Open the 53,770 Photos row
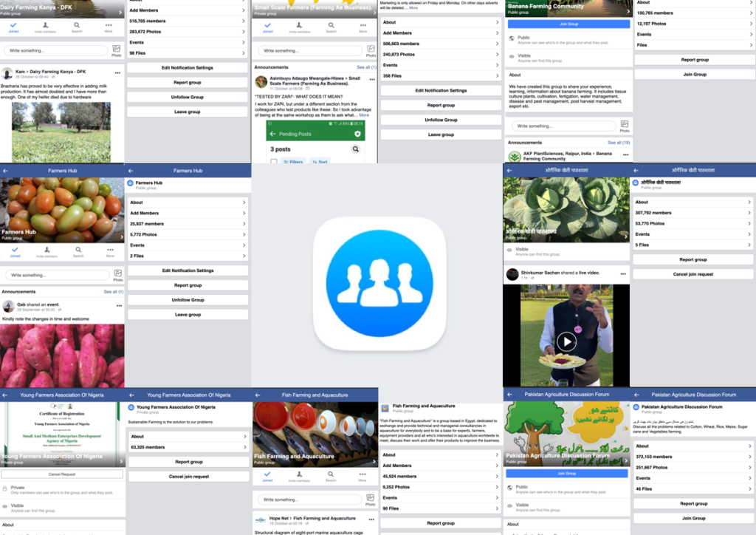This screenshot has width=756, height=535. pos(693,223)
